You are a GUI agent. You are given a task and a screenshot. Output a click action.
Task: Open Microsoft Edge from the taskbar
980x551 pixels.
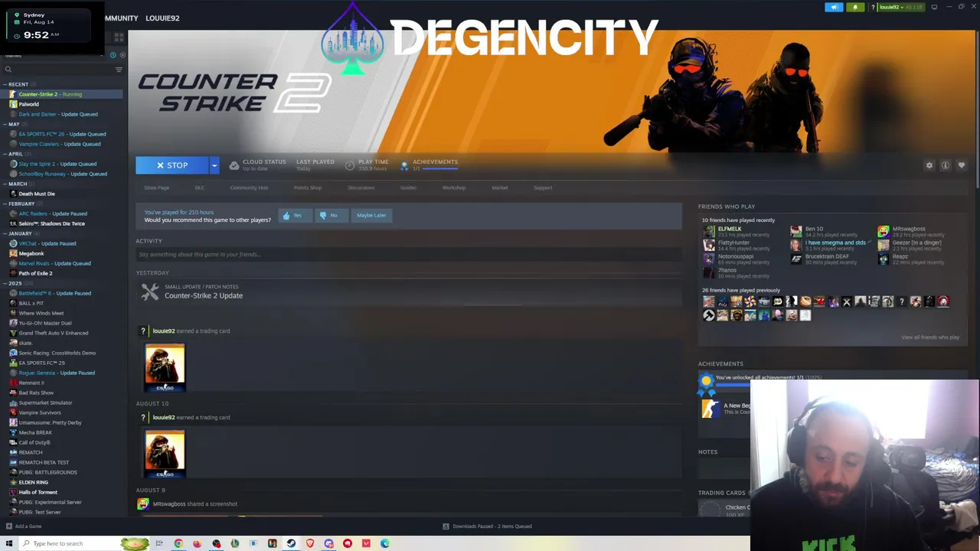point(385,543)
